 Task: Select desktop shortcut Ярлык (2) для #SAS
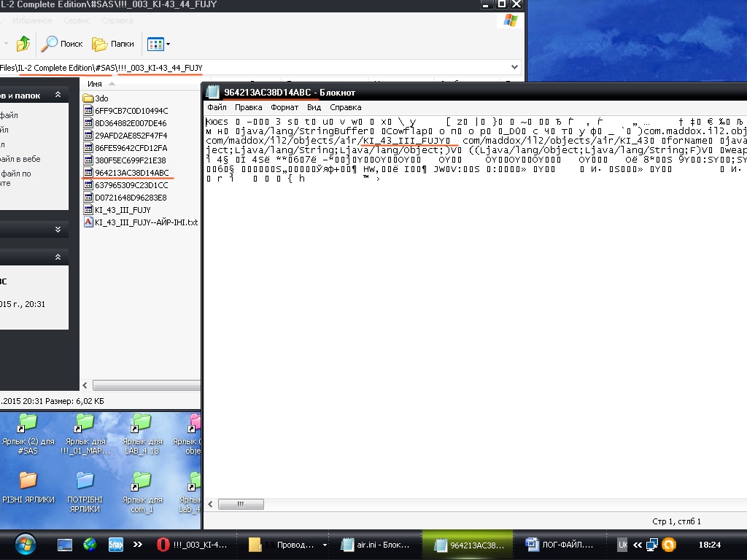(28, 434)
